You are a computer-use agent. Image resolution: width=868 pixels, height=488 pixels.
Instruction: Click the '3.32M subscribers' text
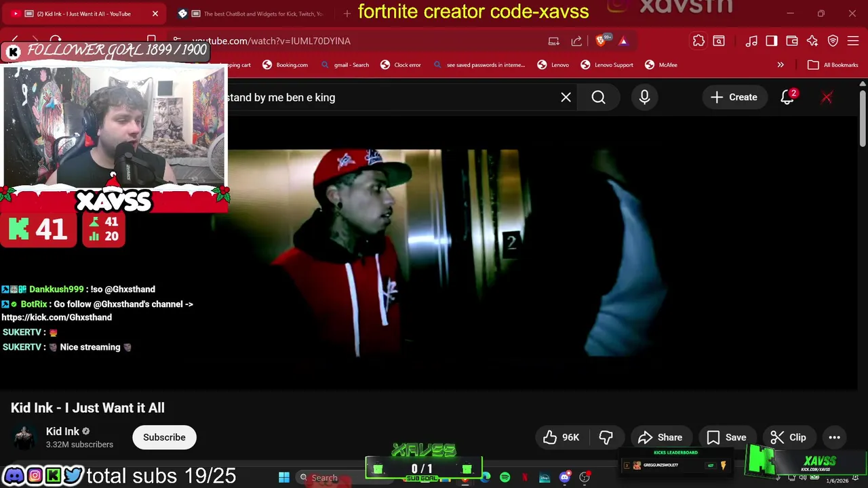pyautogui.click(x=79, y=445)
